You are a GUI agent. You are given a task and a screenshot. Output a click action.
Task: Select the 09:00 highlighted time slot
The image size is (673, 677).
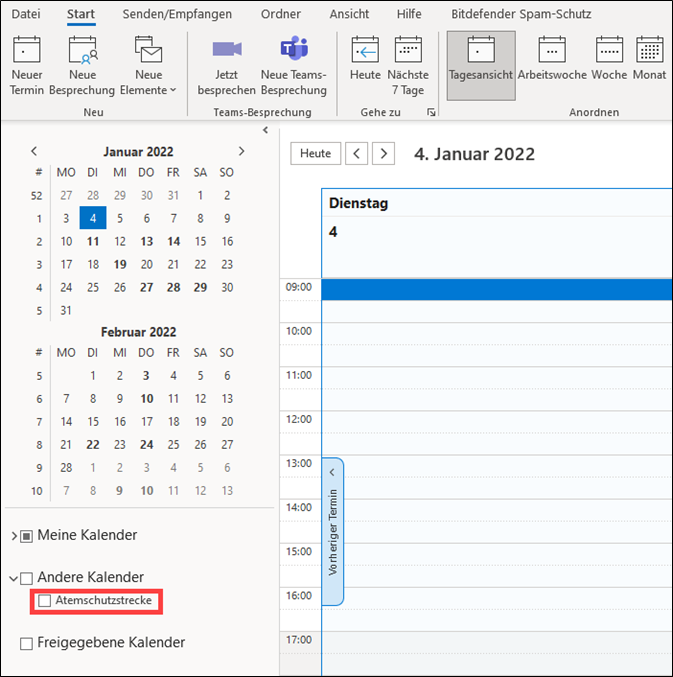click(x=497, y=289)
